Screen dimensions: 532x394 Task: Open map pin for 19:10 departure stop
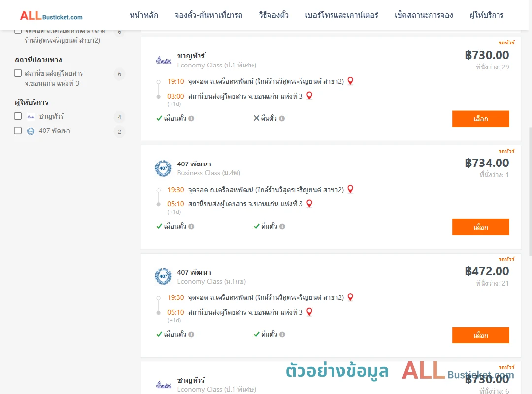click(x=351, y=81)
